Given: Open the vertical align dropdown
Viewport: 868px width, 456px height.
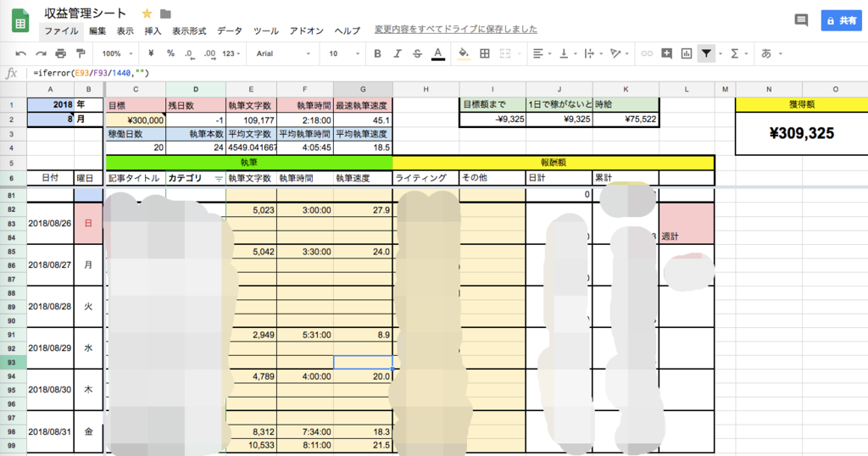Looking at the screenshot, I should (x=568, y=53).
